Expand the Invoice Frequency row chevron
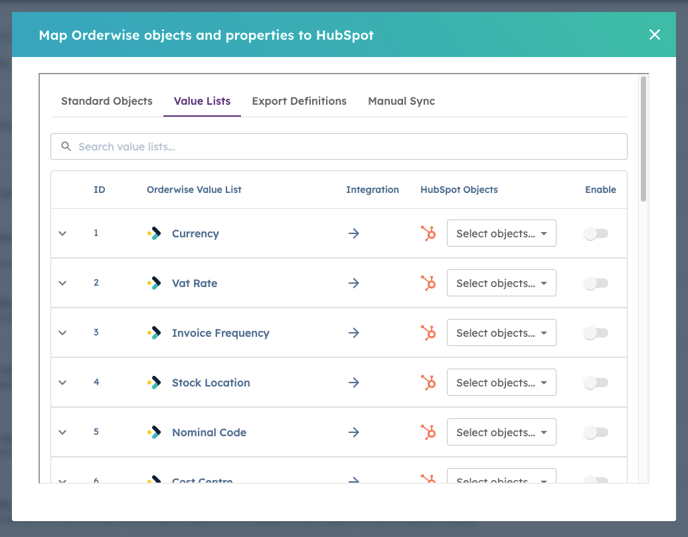 [63, 333]
